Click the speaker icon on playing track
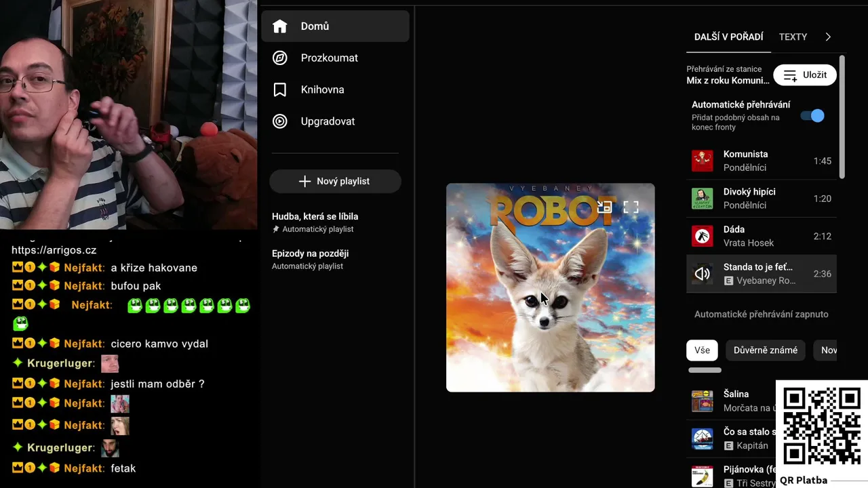Viewport: 868px width, 488px height. pyautogui.click(x=703, y=274)
